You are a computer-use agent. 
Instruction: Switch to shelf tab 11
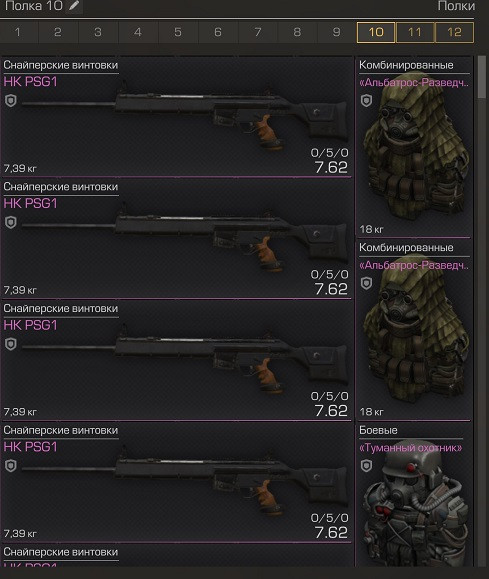pos(415,32)
